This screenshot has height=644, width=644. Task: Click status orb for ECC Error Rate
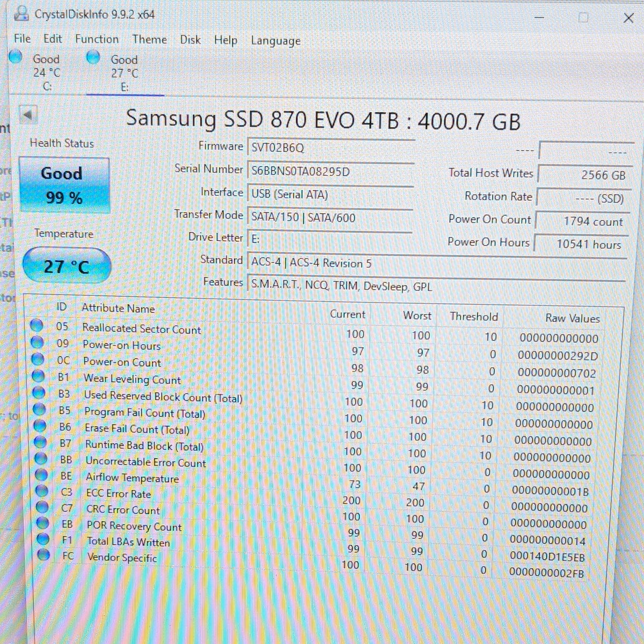point(42,491)
